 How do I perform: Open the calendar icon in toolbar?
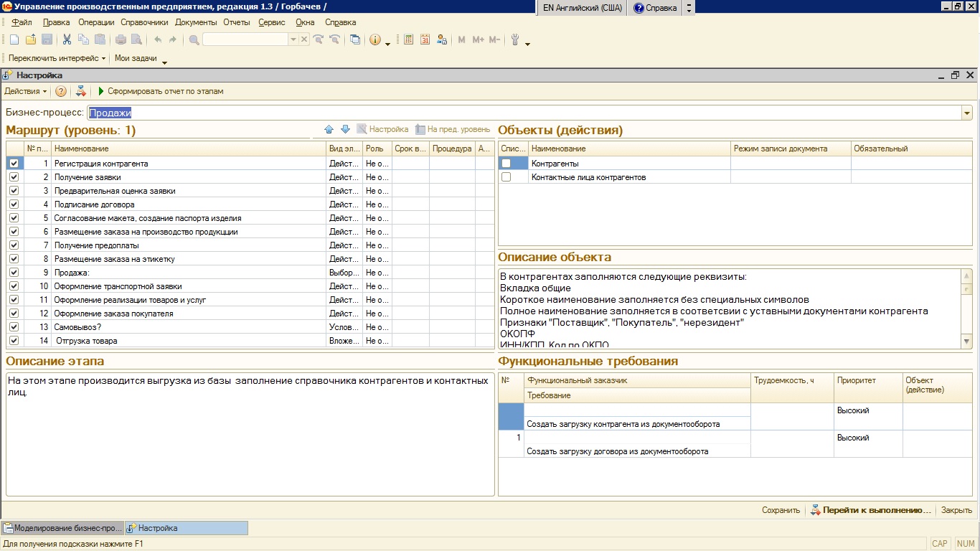(x=425, y=40)
